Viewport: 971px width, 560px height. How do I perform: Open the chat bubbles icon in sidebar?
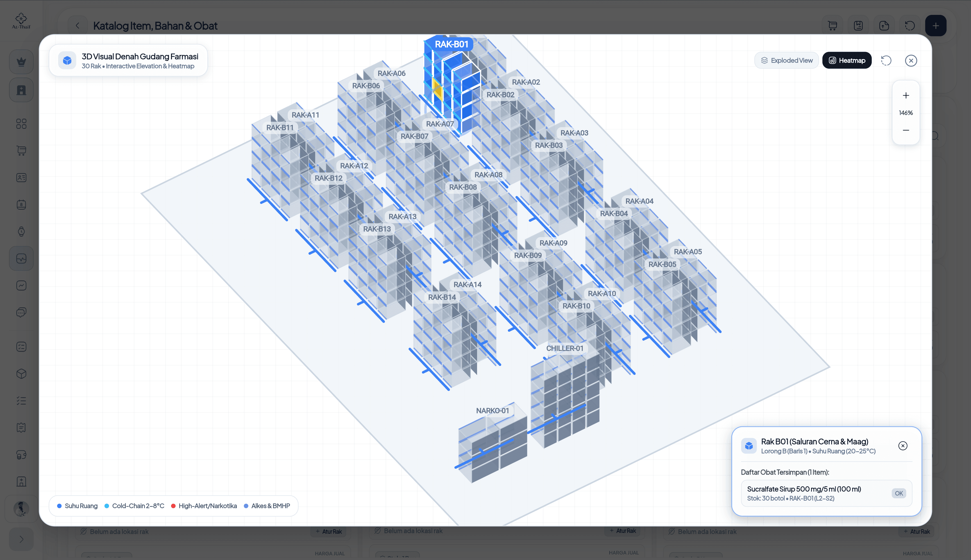[x=21, y=312]
